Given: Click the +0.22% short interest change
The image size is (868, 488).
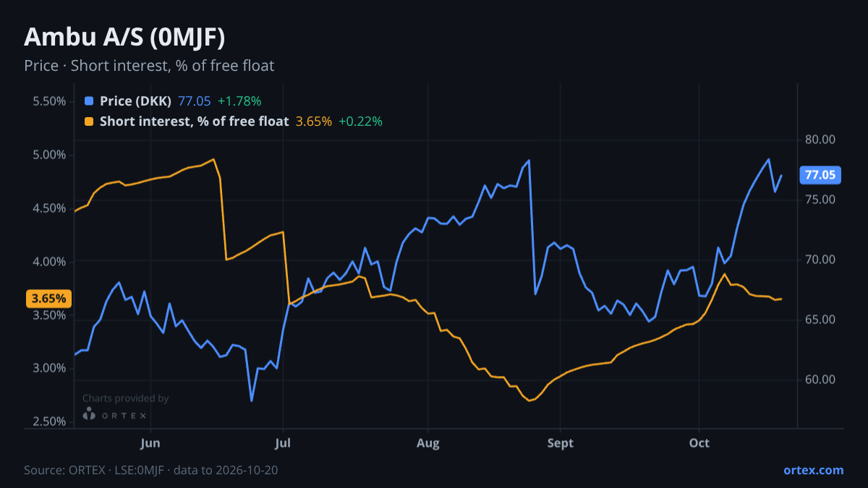Looking at the screenshot, I should [360, 121].
